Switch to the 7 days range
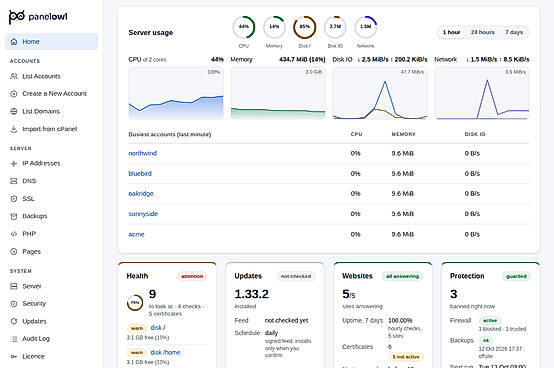Viewport: 554px width, 368px height. tap(514, 32)
